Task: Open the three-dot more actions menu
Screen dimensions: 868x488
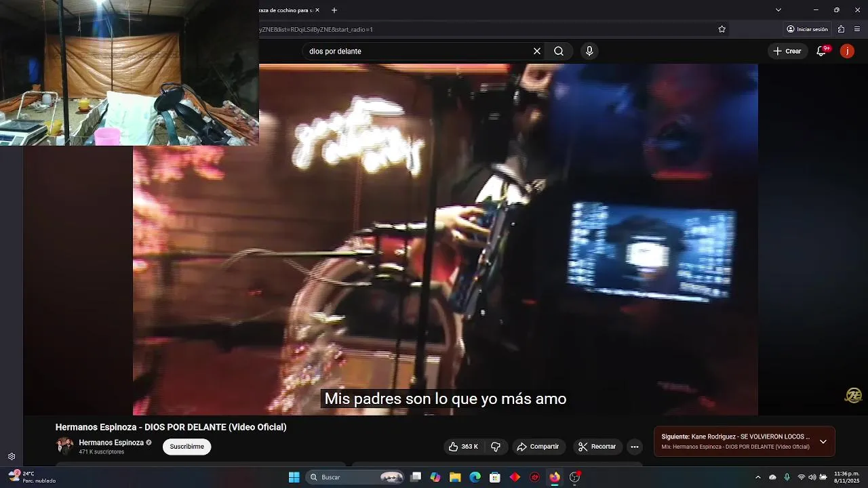Action: (635, 447)
